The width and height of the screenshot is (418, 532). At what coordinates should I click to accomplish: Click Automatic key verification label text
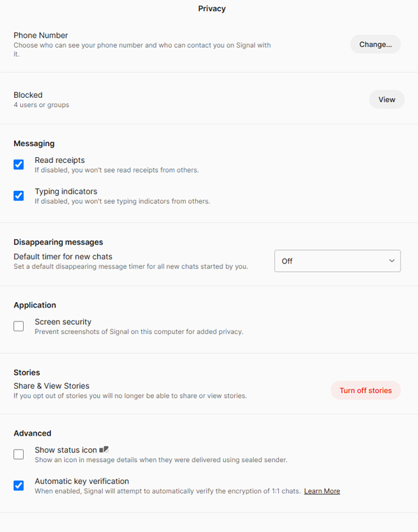tap(82, 481)
